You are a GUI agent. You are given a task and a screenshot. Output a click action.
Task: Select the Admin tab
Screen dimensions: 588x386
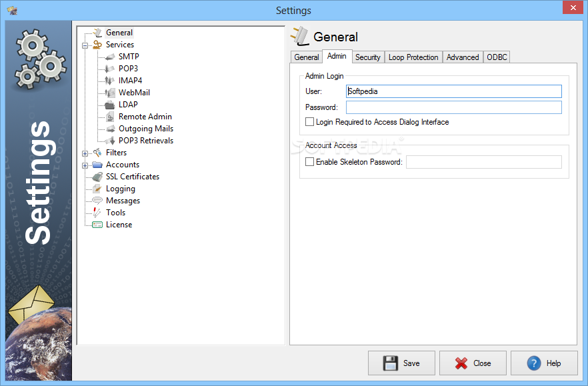(337, 56)
